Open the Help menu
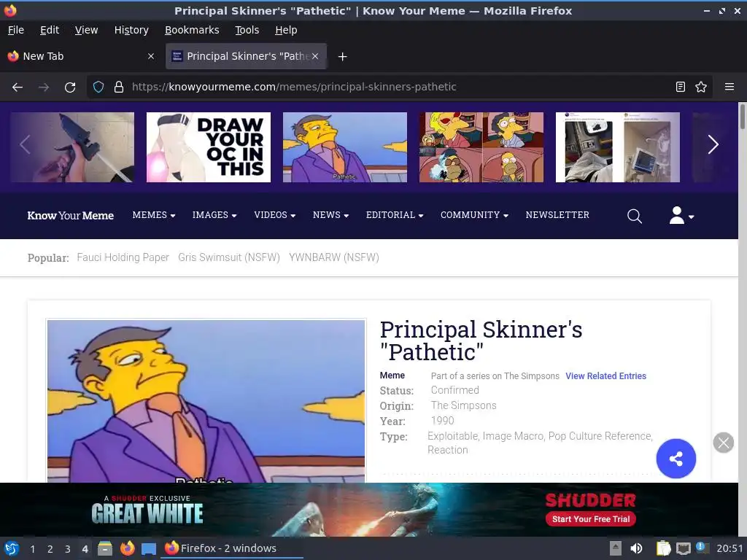This screenshot has width=747, height=560. [x=286, y=30]
